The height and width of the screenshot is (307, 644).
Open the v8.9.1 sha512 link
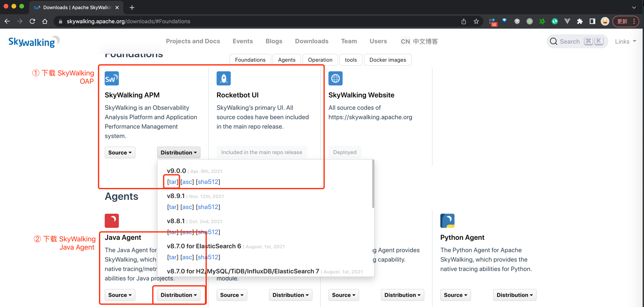tap(208, 207)
